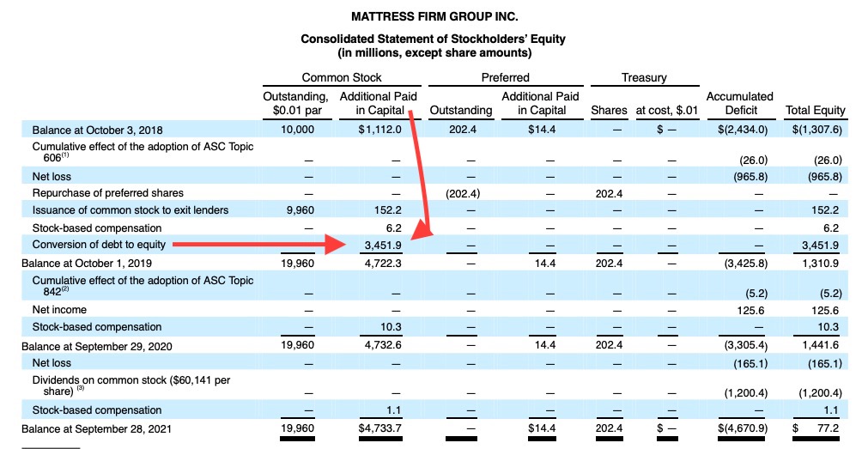868x449 pixels.
Task: Select the 'Shares' column header under Treasury
Action: coord(609,110)
